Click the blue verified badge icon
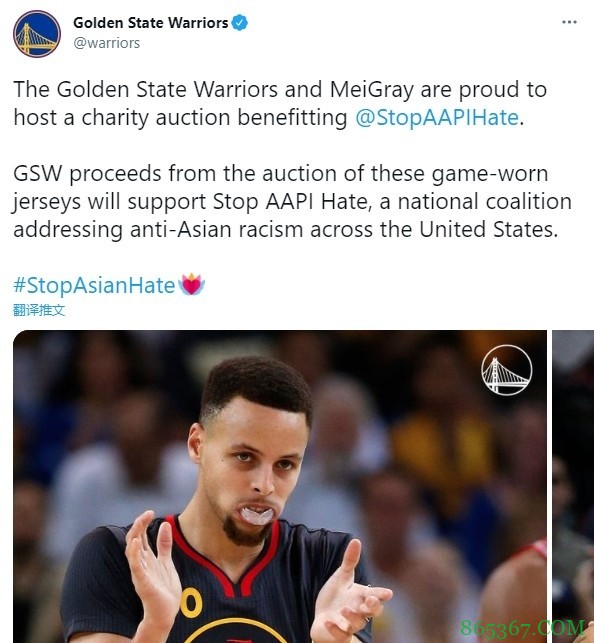Viewport: 594px width, 643px height. [x=239, y=23]
